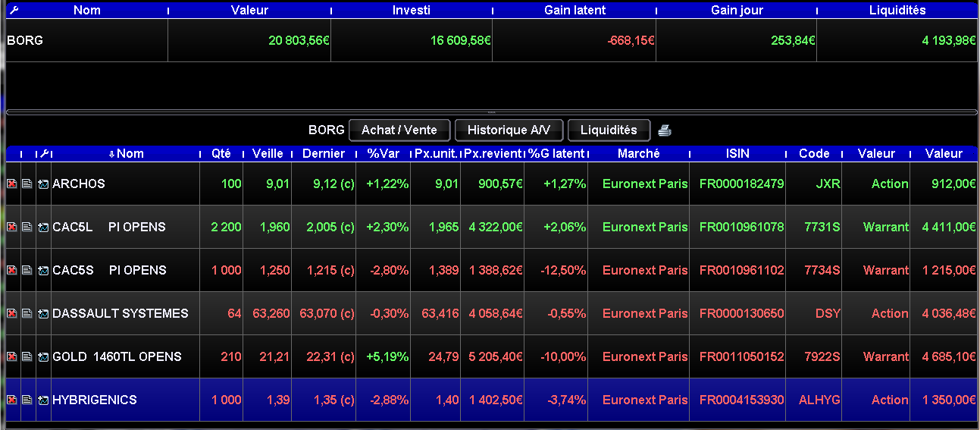Sort positions by Nom column header
The height and width of the screenshot is (430, 980).
pos(126,154)
